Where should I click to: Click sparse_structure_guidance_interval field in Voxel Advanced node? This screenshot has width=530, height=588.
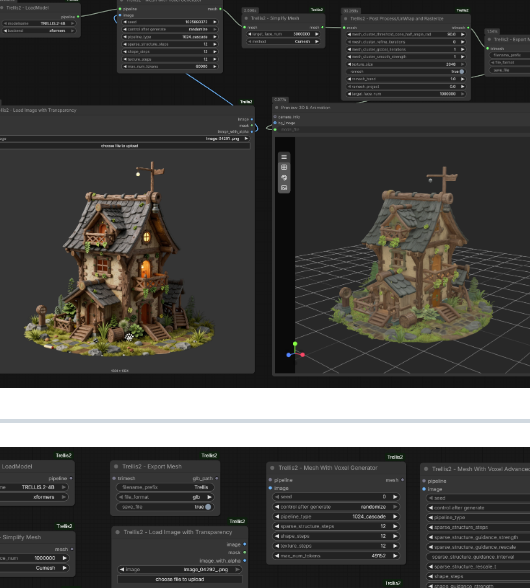point(478,556)
